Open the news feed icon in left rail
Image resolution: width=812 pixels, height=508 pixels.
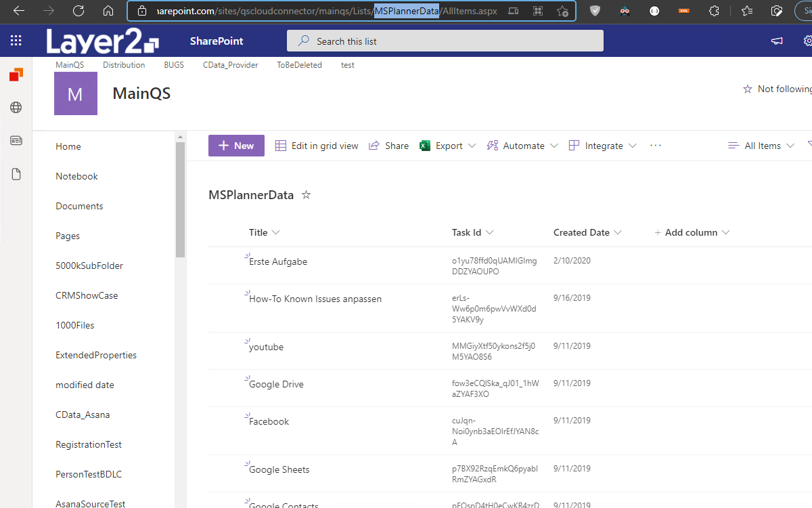pos(16,141)
